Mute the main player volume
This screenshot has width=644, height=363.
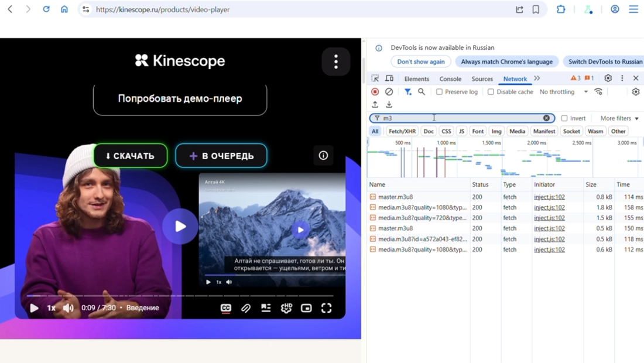click(68, 308)
